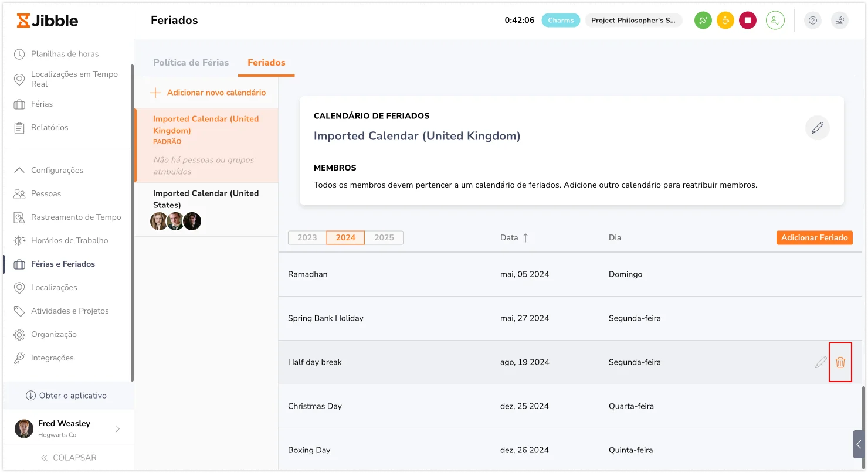Collapse the sidebar with COLAPSAR
This screenshot has height=473, width=868.
tap(68, 457)
